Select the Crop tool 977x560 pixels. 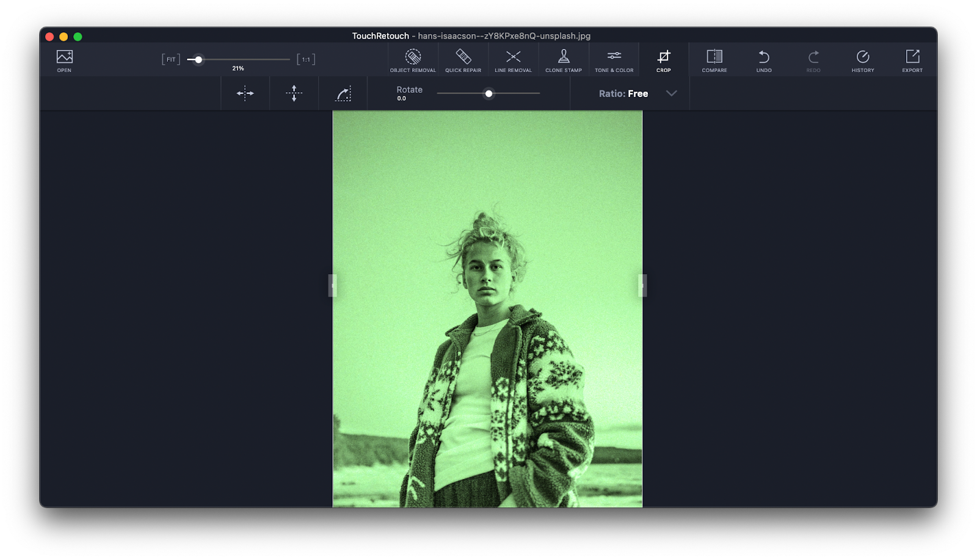tap(663, 59)
